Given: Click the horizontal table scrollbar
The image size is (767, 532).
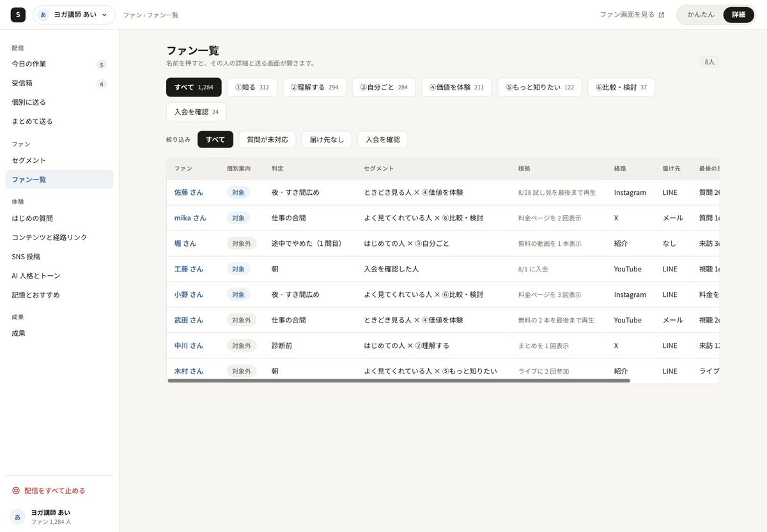Looking at the screenshot, I should tap(399, 381).
